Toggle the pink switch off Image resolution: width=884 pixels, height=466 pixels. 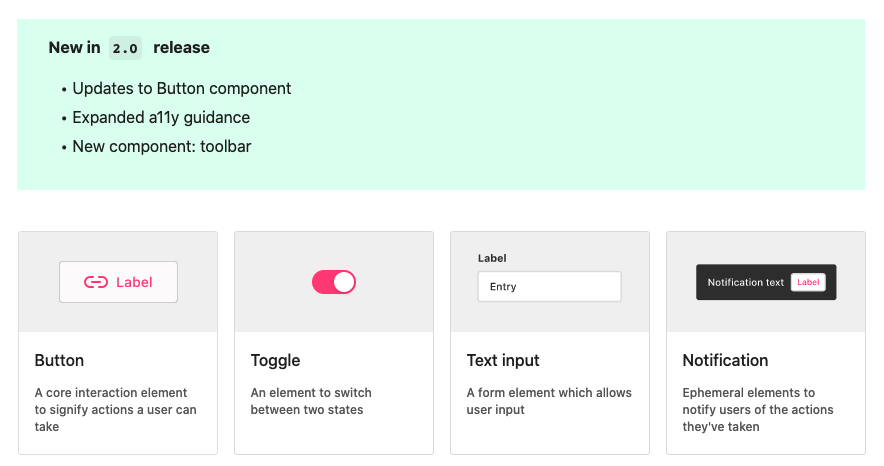click(334, 282)
